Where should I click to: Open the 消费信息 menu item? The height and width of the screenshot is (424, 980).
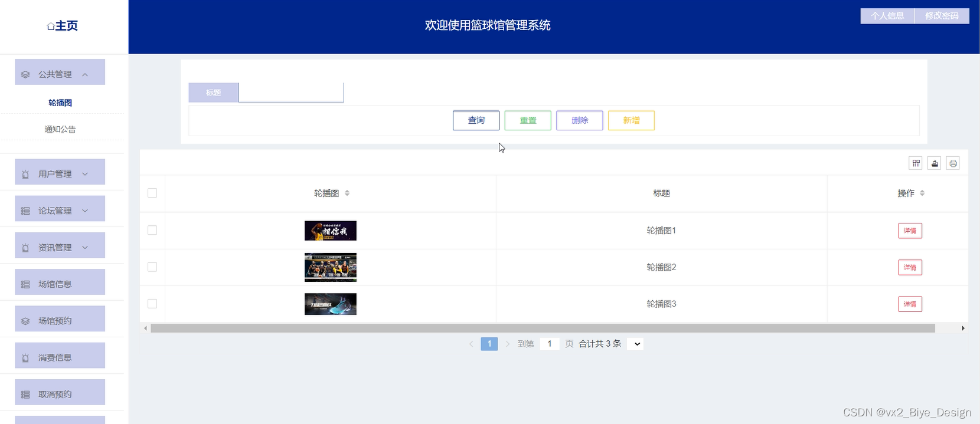(x=60, y=355)
